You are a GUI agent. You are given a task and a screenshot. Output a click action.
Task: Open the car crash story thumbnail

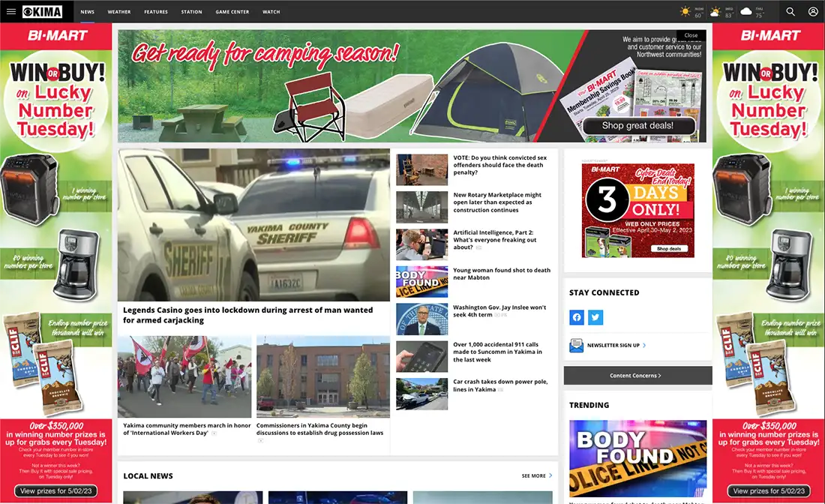click(x=422, y=394)
